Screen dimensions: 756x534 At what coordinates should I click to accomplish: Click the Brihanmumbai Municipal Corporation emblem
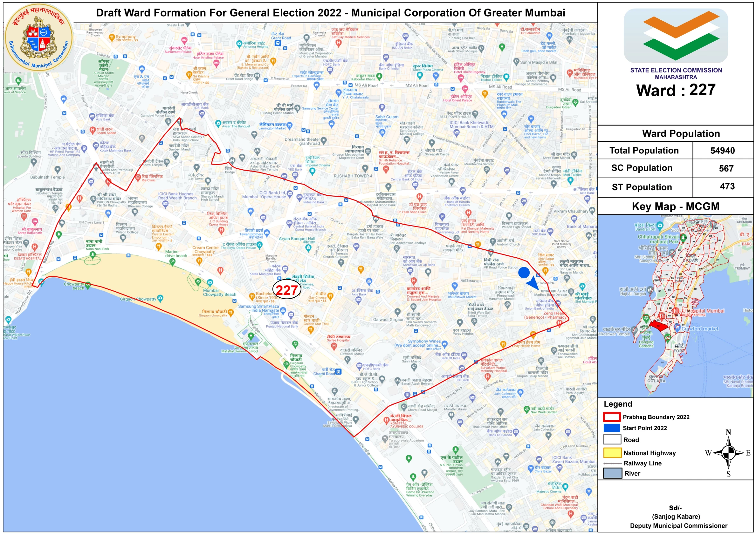click(39, 38)
